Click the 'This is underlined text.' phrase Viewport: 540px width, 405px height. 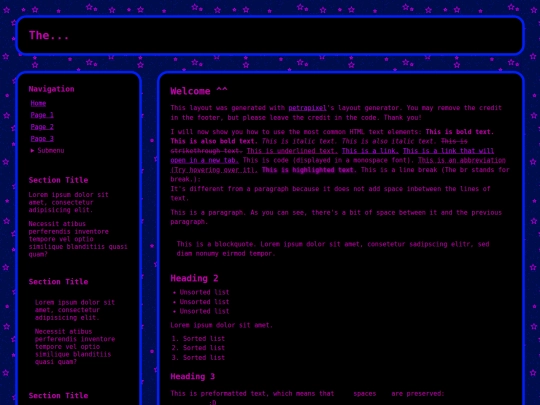tap(292, 151)
